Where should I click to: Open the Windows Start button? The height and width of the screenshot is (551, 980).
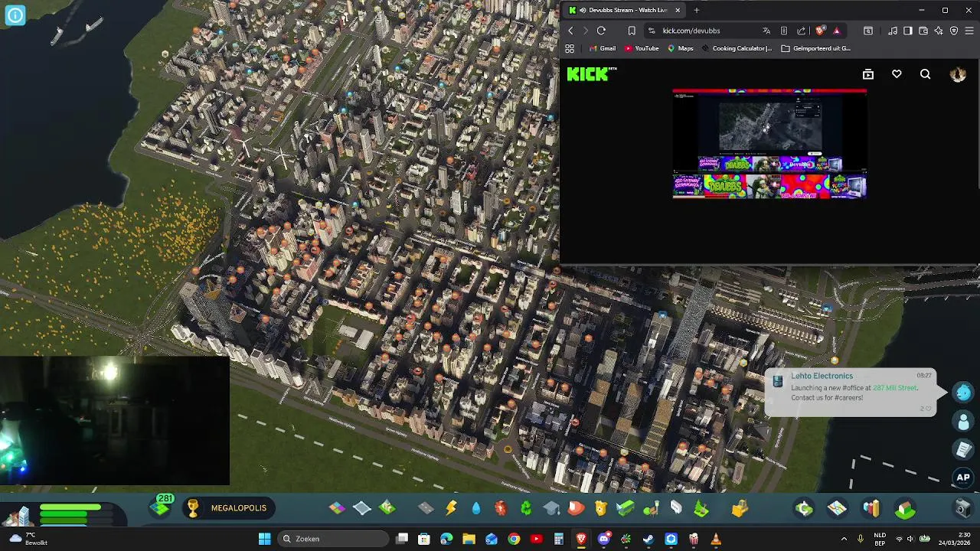(x=264, y=539)
